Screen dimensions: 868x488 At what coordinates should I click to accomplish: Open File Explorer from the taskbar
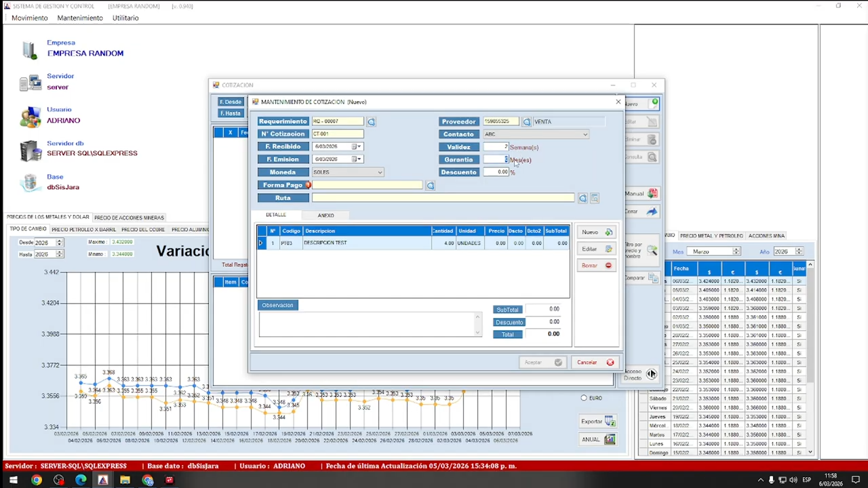(x=125, y=481)
